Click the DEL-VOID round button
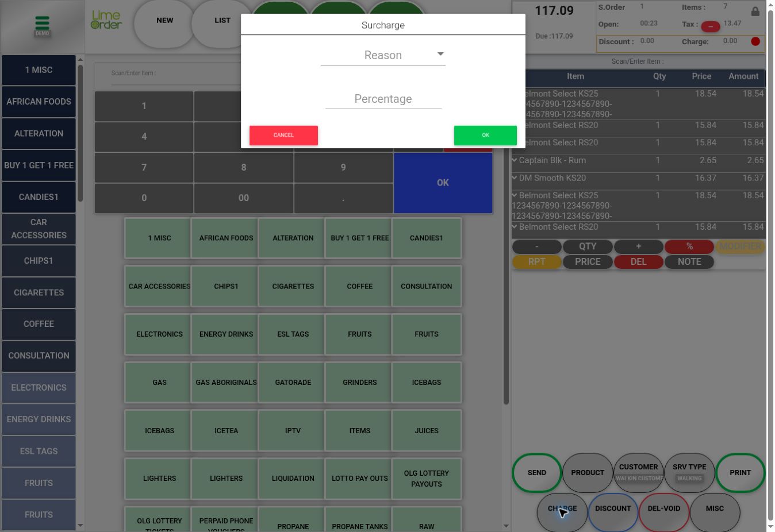The image size is (775, 532). (664, 512)
